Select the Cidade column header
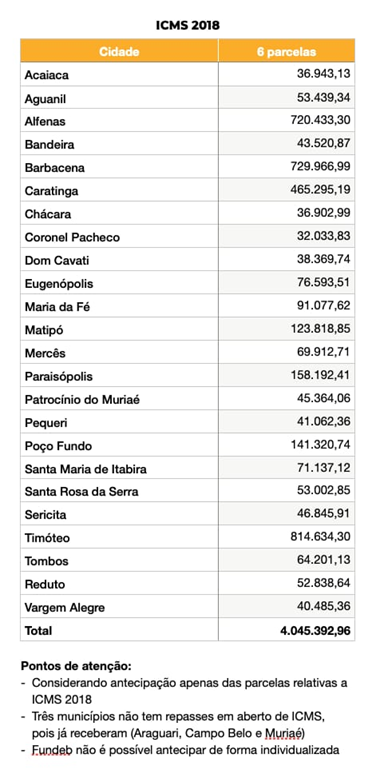Viewport: 380px width, 782px height. [x=119, y=51]
